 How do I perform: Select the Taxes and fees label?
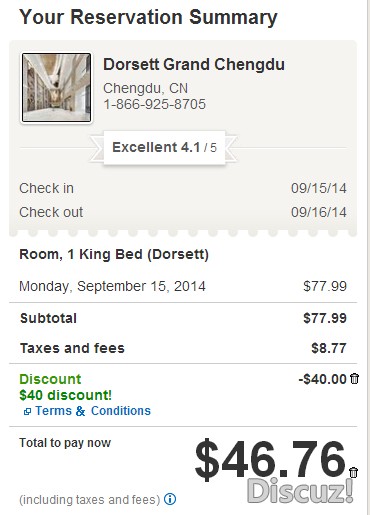pos(72,348)
